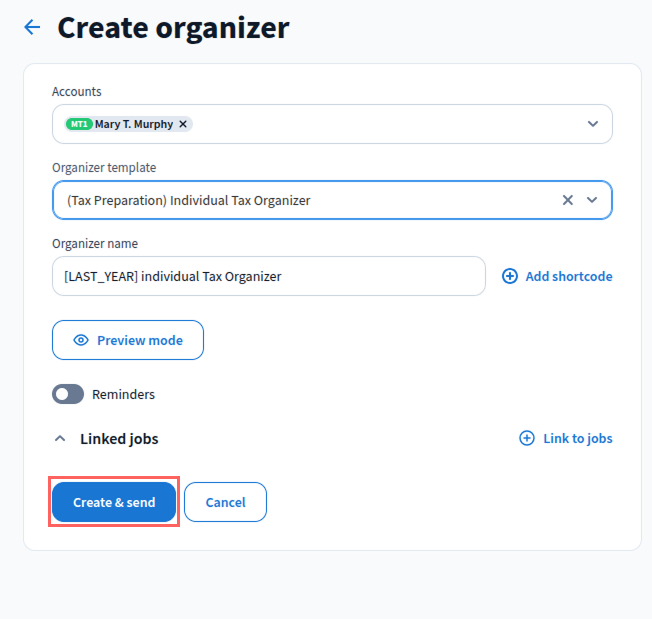Collapse the Linked jobs section chevron
652x619 pixels.
point(60,438)
